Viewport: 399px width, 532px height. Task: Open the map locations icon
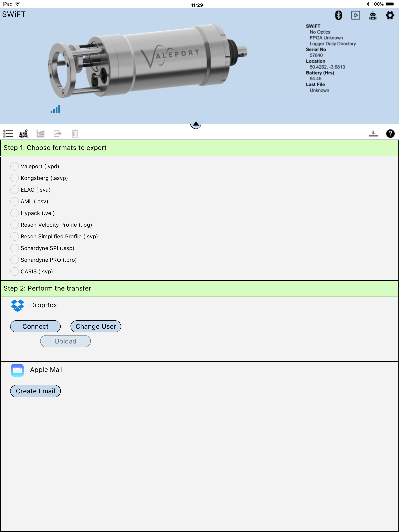24,133
